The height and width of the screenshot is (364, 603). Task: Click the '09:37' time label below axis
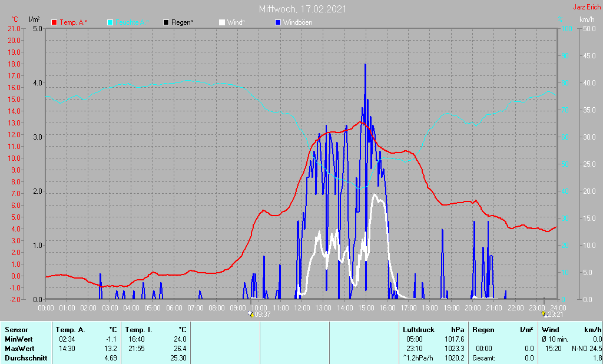263,315
